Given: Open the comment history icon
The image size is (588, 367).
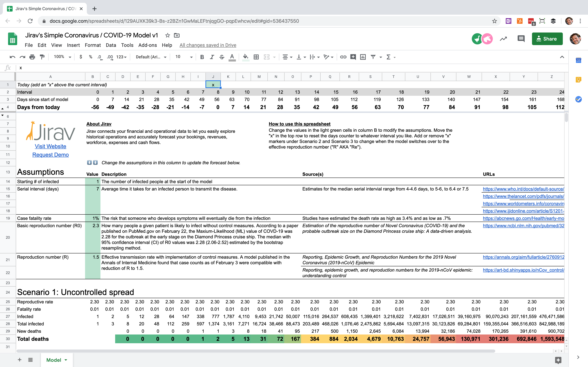Looking at the screenshot, I should click(521, 39).
